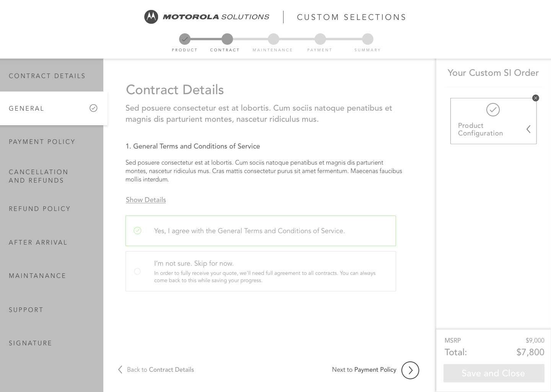The image size is (551, 392).
Task: Jump to the Maintenance step circle
Action: click(274, 39)
